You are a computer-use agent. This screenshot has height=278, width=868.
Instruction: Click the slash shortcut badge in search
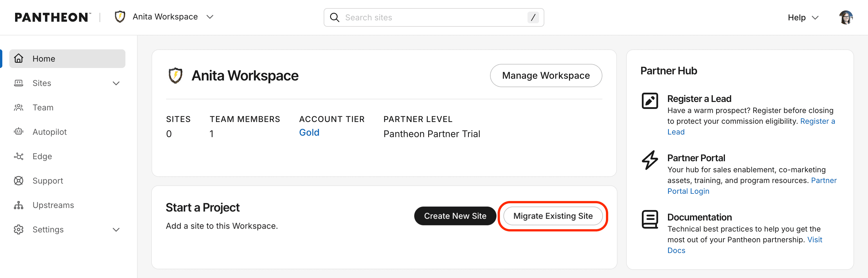[533, 17]
